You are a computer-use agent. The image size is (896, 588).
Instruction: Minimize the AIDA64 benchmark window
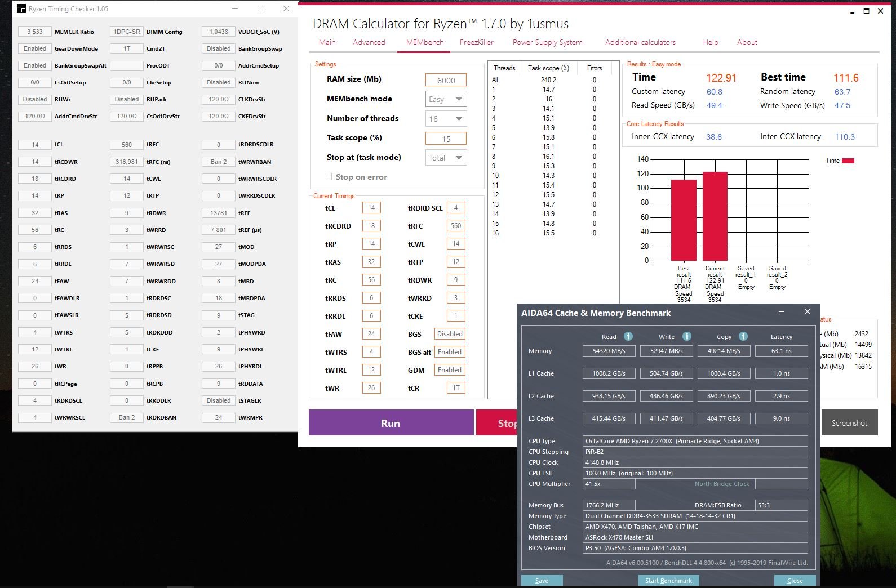pos(782,311)
